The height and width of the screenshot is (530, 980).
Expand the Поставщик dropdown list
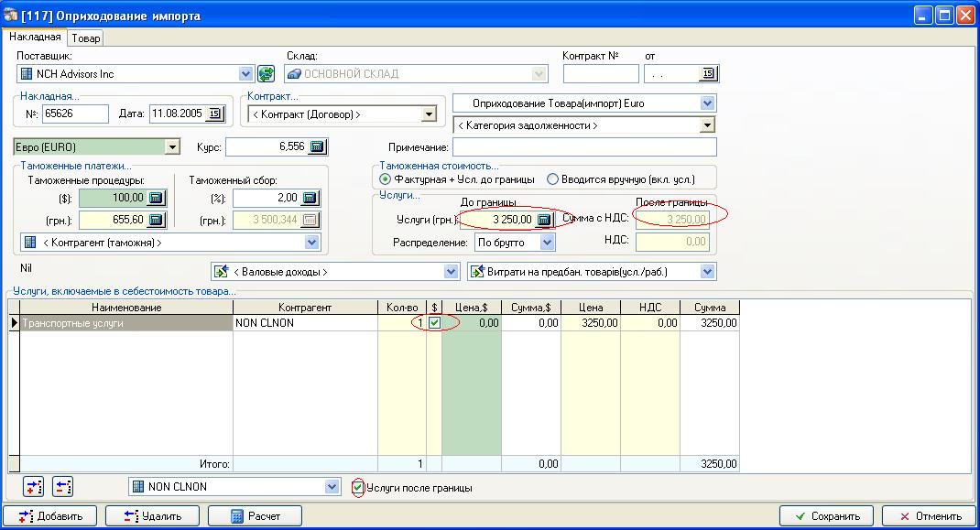(245, 74)
